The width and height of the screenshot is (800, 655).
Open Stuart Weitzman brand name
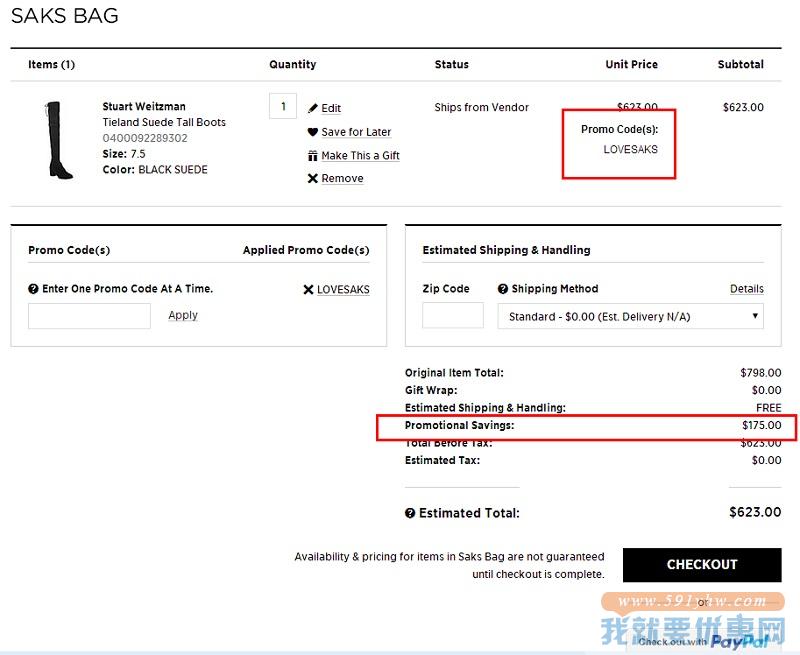click(144, 107)
